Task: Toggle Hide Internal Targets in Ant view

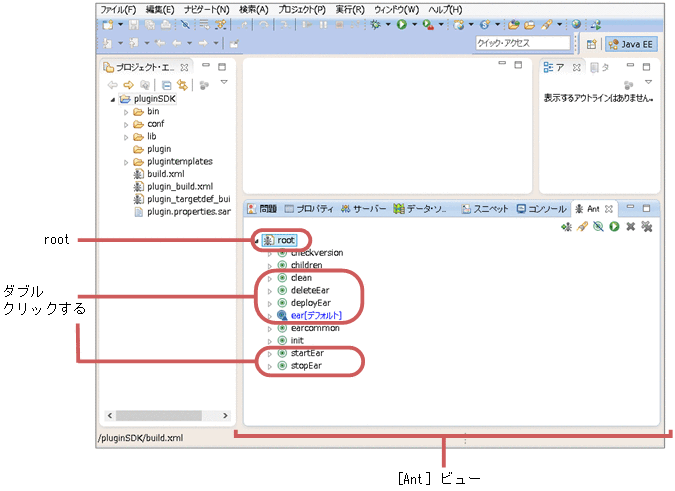Action: point(598,227)
